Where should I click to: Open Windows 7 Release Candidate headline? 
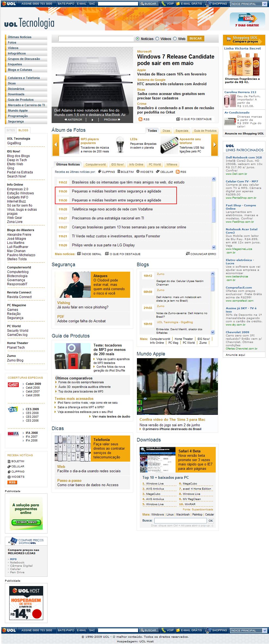(176, 60)
